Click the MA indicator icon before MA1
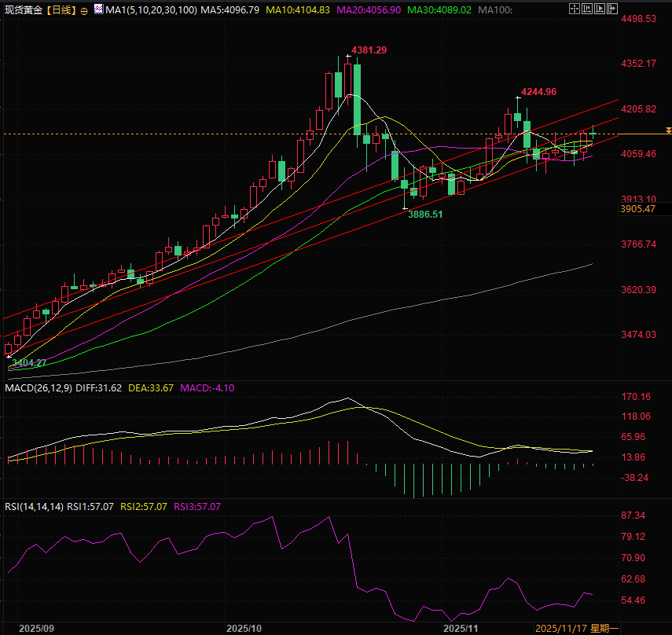Screen dimensions: 672x635 coord(97,9)
